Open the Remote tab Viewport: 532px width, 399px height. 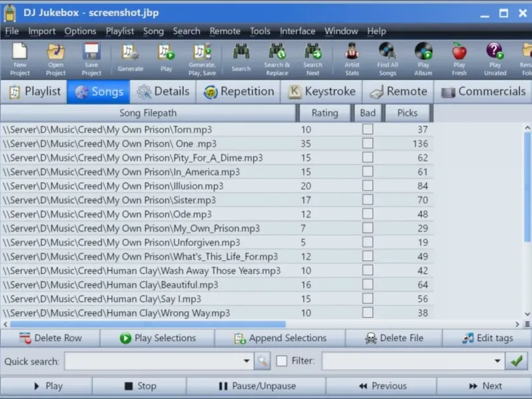point(398,92)
